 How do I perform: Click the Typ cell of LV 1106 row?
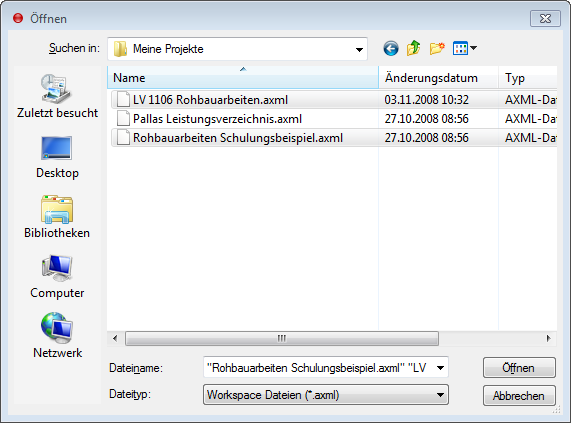click(x=531, y=100)
